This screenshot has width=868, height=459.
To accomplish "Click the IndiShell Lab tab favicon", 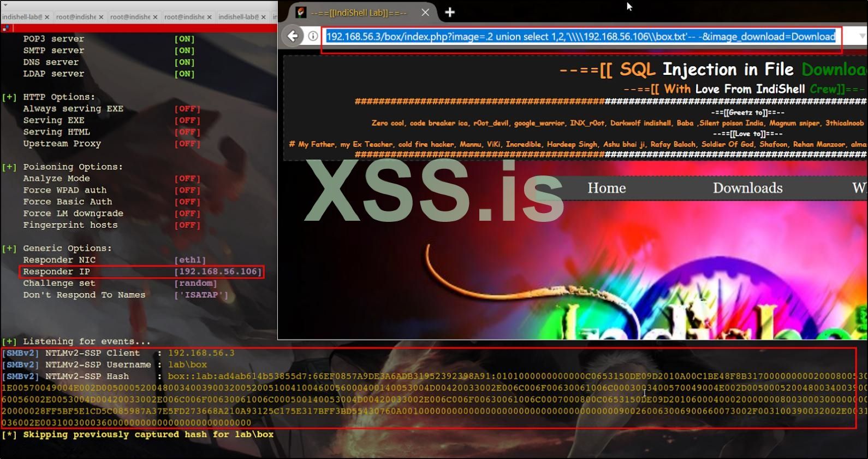I will coord(301,12).
